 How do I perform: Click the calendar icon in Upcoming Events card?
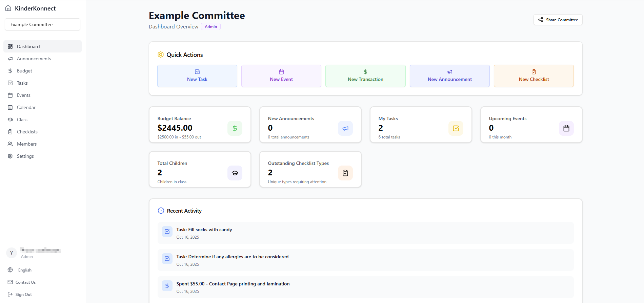pyautogui.click(x=566, y=128)
